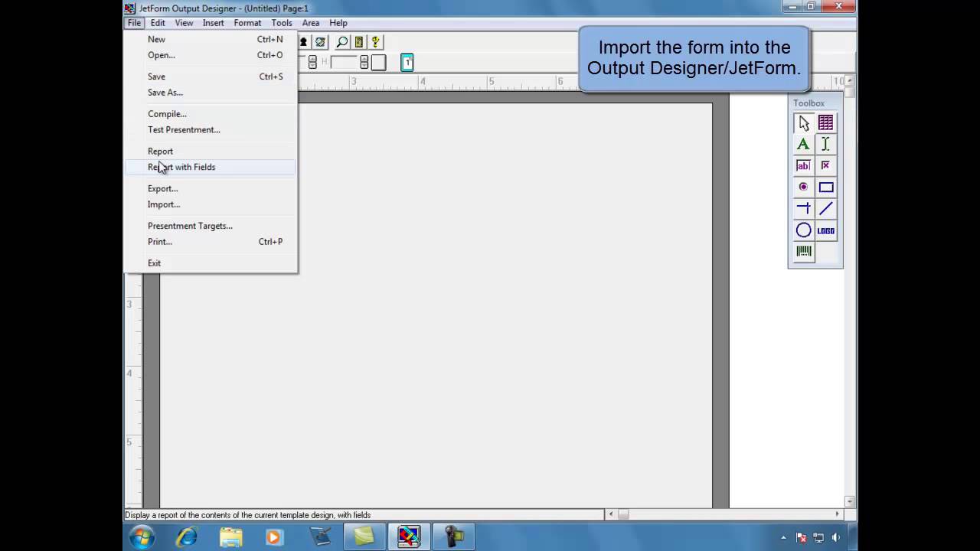Click the magnifying glass zoom toolbar icon
This screenshot has height=551, width=980.
click(342, 42)
